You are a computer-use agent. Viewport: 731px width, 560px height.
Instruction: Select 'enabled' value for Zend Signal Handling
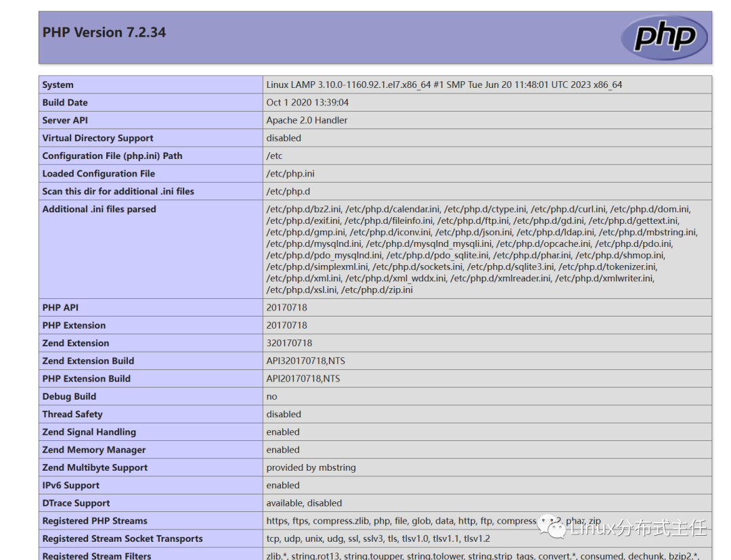282,432
